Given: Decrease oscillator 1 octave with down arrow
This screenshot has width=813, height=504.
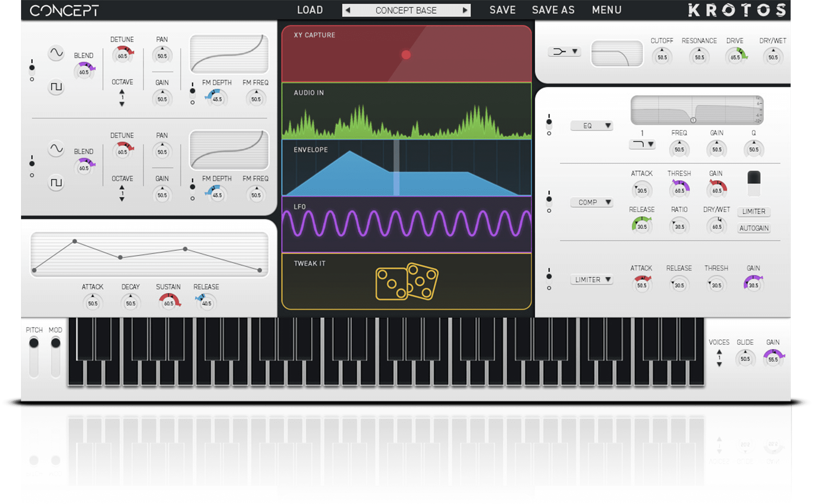Looking at the screenshot, I should [122, 104].
